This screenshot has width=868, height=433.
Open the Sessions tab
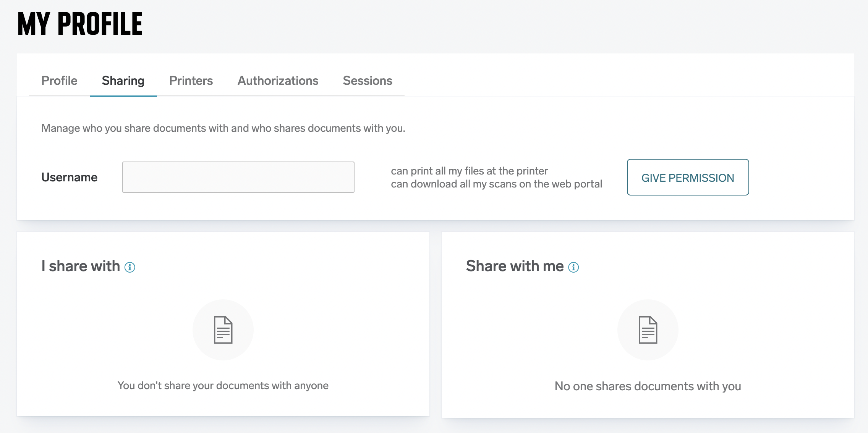[368, 81]
